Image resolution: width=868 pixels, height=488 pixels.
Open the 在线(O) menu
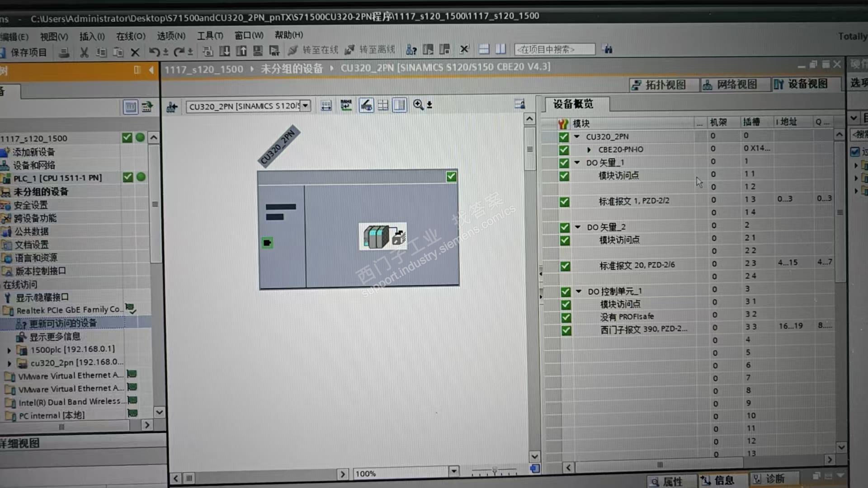pyautogui.click(x=130, y=36)
